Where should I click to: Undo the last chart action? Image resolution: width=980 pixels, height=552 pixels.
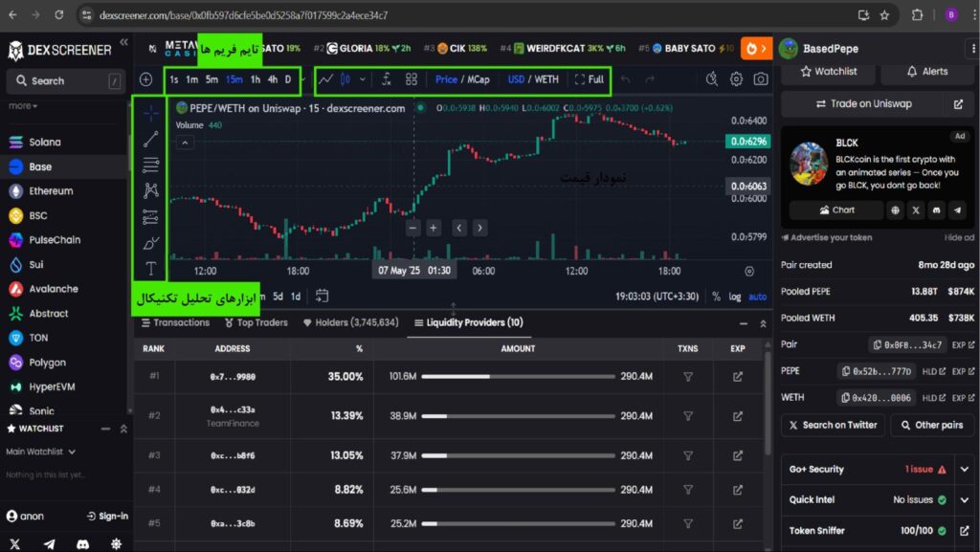click(x=626, y=79)
